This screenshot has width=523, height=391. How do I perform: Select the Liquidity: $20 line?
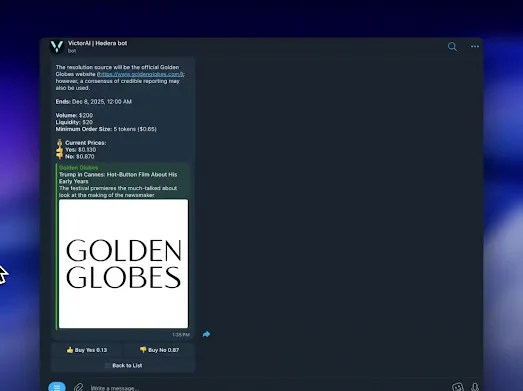click(x=74, y=122)
